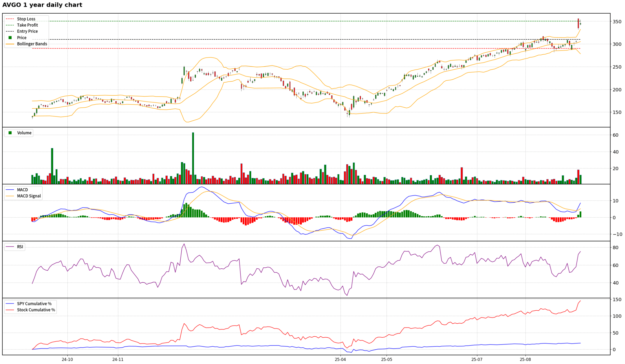Click the Stop Loss legend entry
The width and height of the screenshot is (625, 364).
pyautogui.click(x=26, y=19)
